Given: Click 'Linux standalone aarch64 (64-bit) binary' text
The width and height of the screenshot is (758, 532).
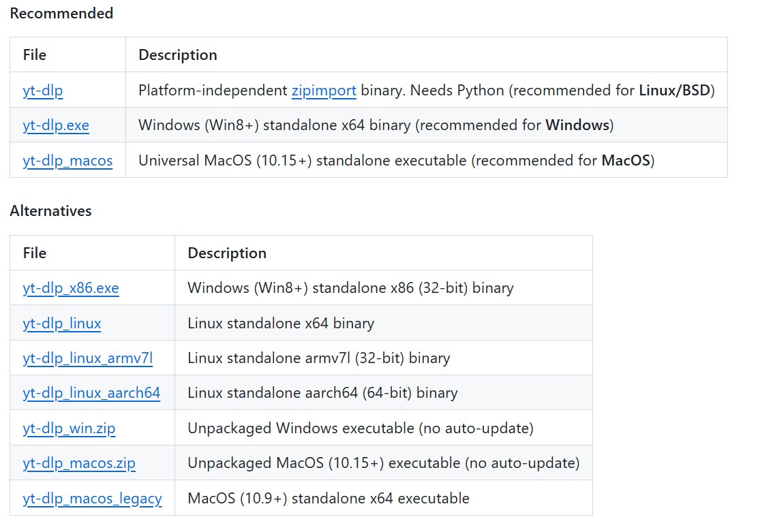Looking at the screenshot, I should pos(322,393).
